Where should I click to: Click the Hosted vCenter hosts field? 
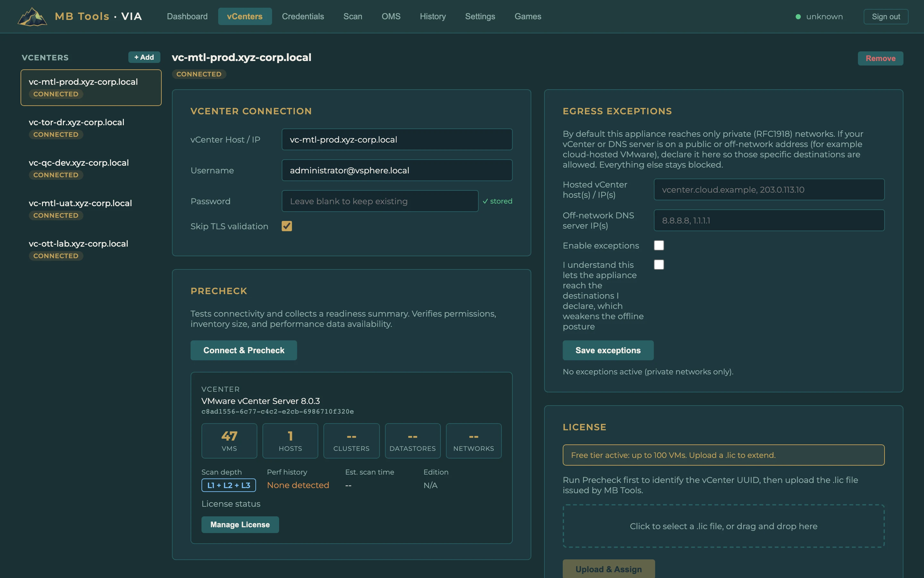(769, 189)
